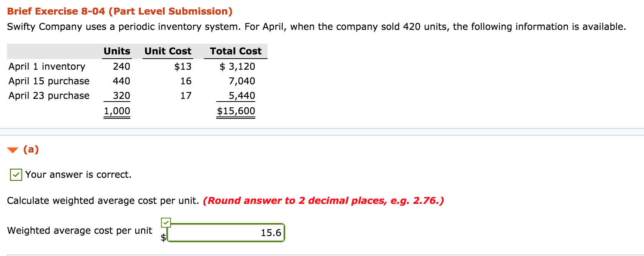Click the (a) section label

tap(31, 150)
